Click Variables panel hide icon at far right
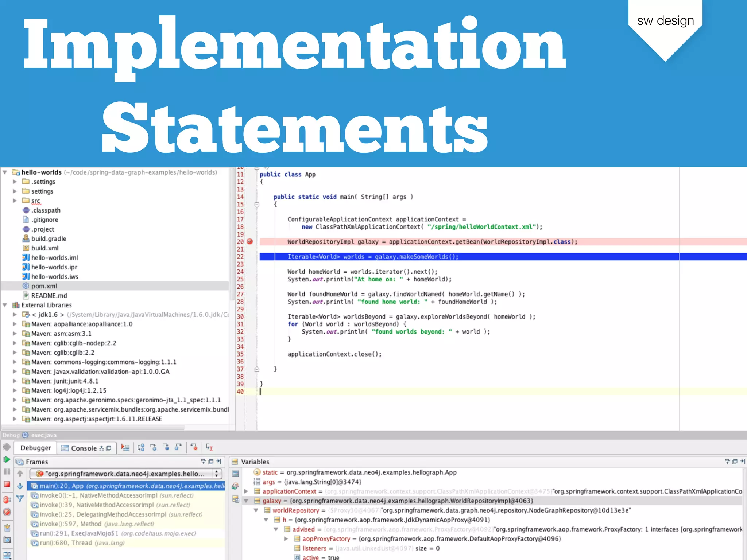 click(x=743, y=461)
